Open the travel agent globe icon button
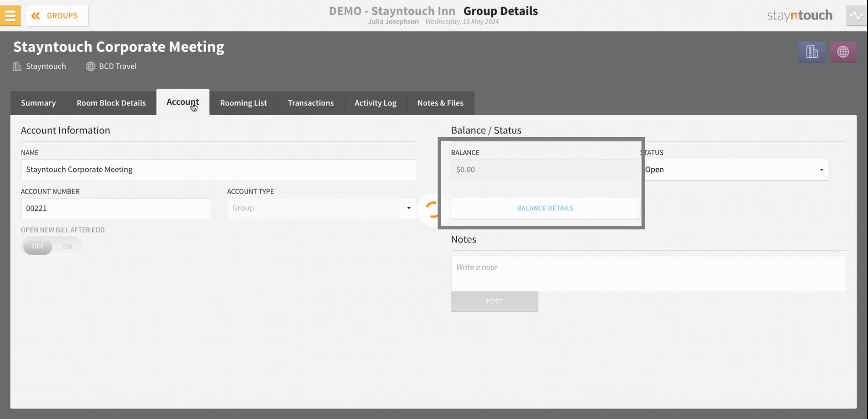Screen dimensions: 868x419 click(843, 52)
